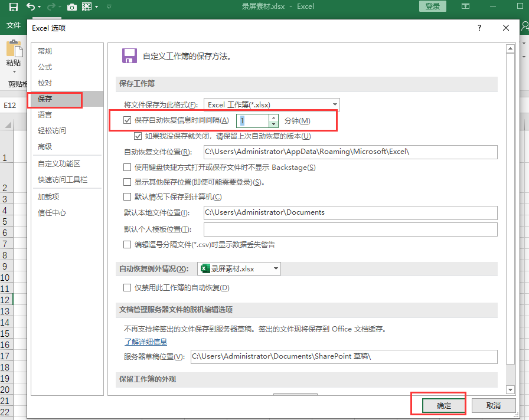Toggle Backstage 不显示 checkbox

point(127,167)
